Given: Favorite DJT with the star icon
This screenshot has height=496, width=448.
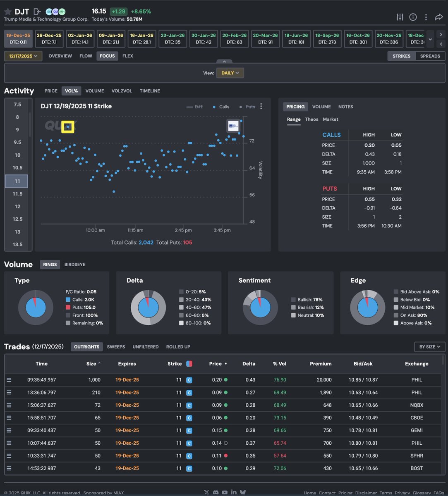Looking at the screenshot, I should point(8,12).
